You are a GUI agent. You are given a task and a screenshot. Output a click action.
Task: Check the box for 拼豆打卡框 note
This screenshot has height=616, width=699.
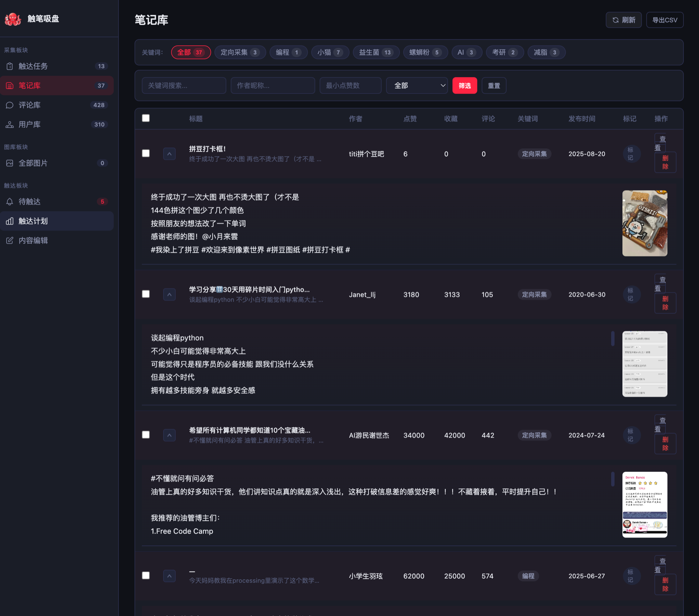click(146, 153)
